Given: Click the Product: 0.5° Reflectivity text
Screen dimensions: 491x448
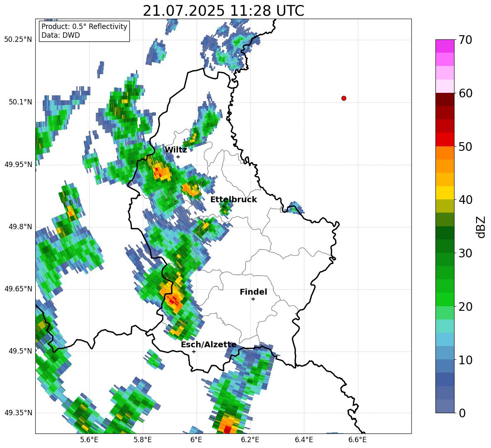Looking at the screenshot, I should [x=84, y=26].
